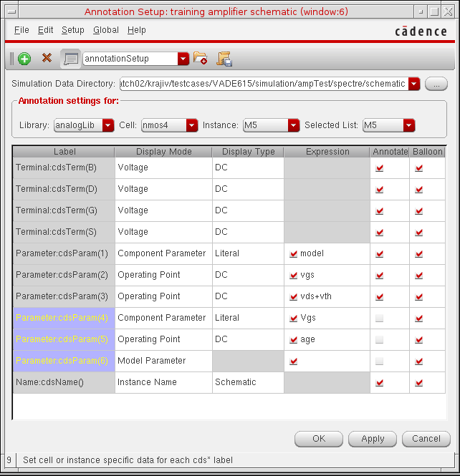The height and width of the screenshot is (476, 460).
Task: Click the Simulation Data Directory path field
Action: [264, 84]
